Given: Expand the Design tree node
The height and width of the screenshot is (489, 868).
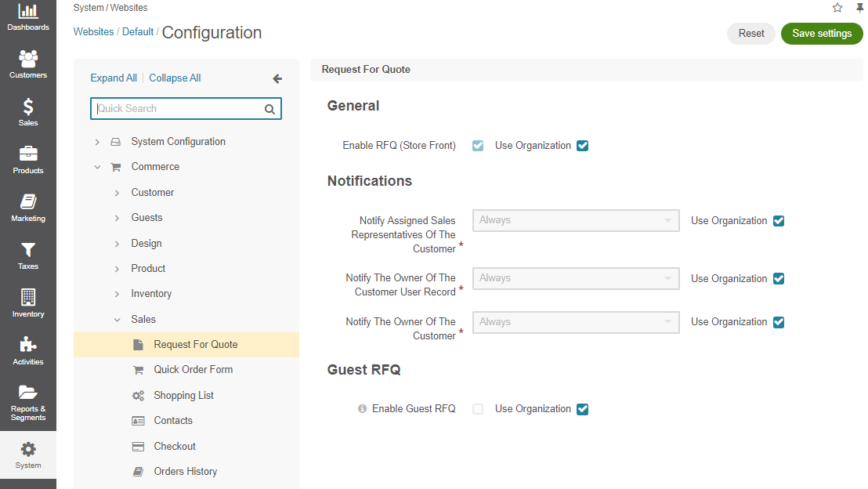Looking at the screenshot, I should pyautogui.click(x=117, y=244).
